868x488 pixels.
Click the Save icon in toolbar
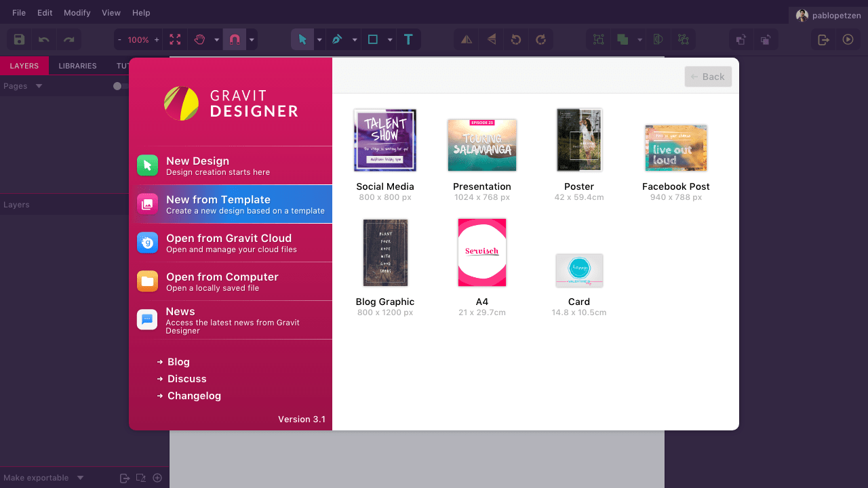tap(19, 40)
